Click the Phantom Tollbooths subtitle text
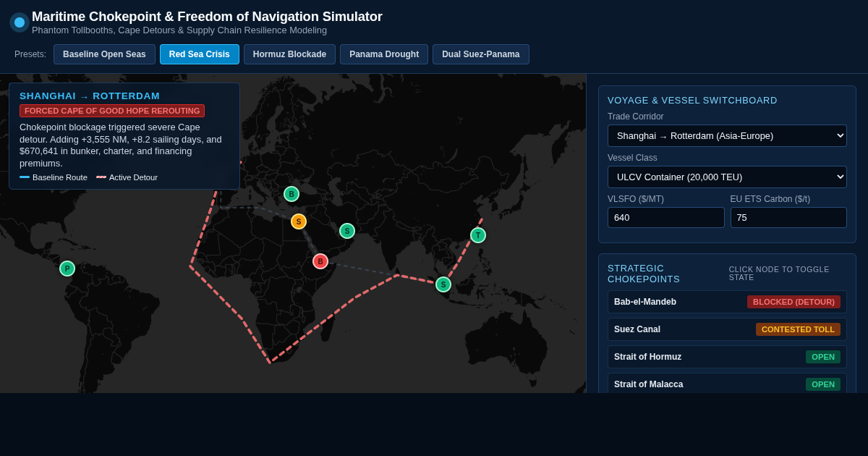 (x=179, y=30)
